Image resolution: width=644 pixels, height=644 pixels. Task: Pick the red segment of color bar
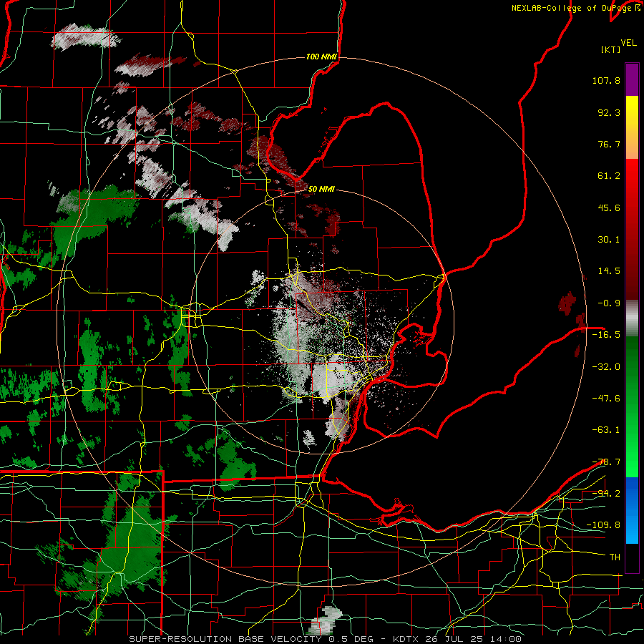click(x=632, y=229)
